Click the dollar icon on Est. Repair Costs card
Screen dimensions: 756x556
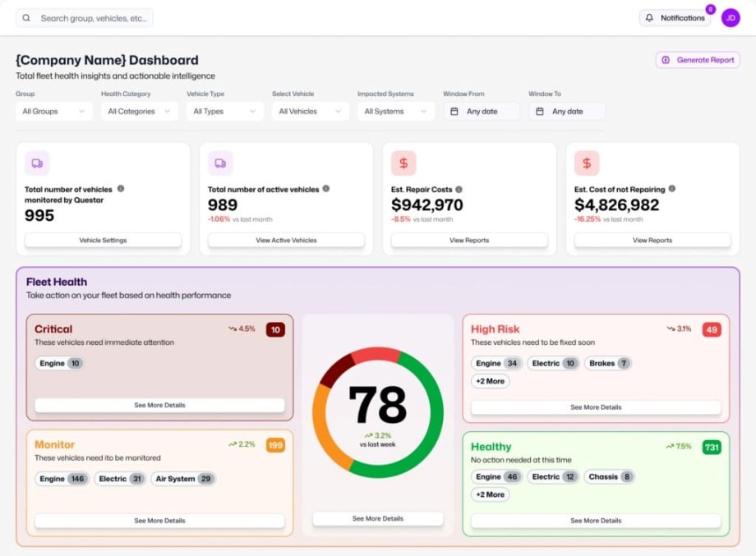tap(403, 163)
